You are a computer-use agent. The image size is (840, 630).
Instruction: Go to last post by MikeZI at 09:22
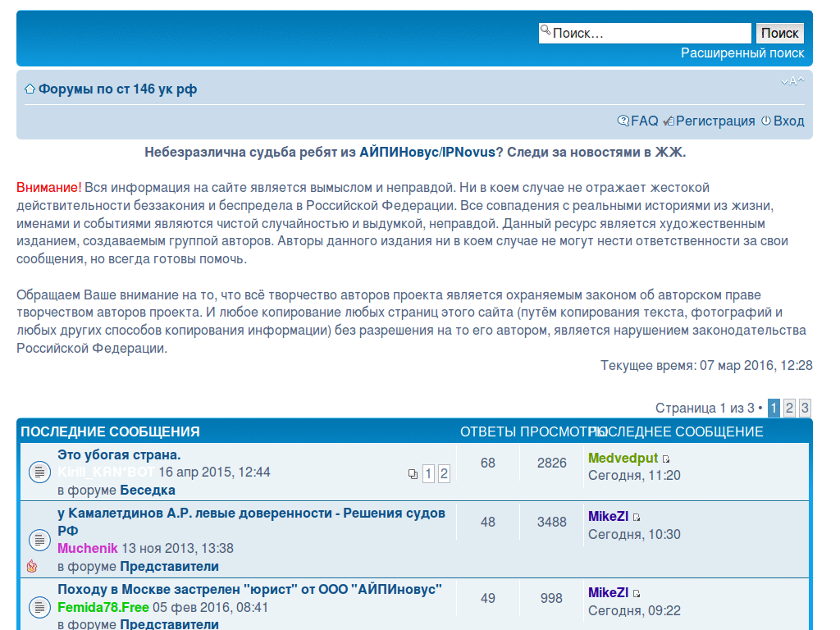pyautogui.click(x=637, y=594)
